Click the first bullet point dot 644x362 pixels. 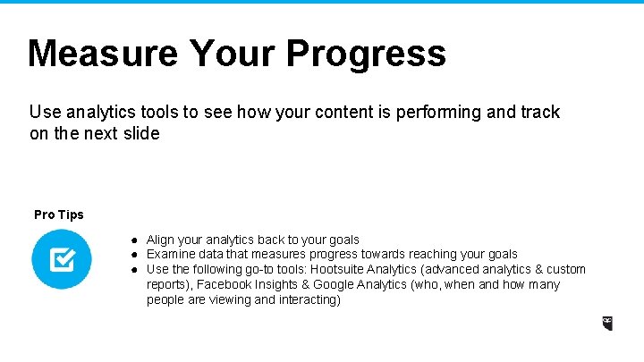coord(132,240)
